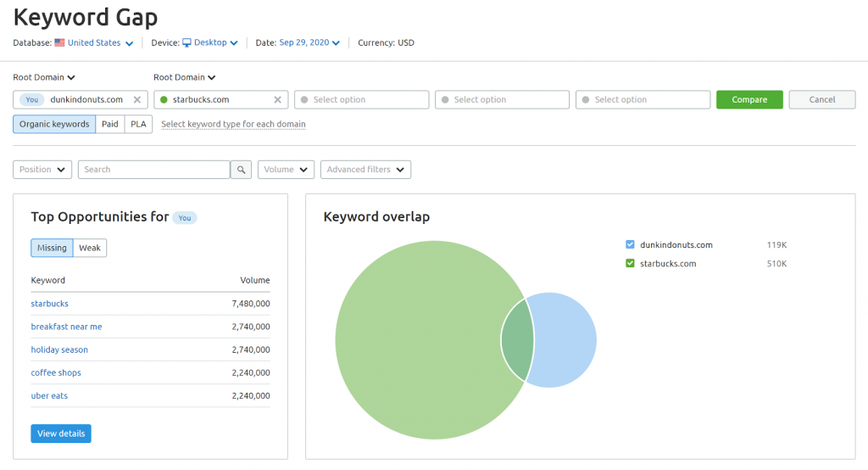The height and width of the screenshot is (470, 868).
Task: Remove dunkindonuts.com with its X icon
Action: click(x=137, y=100)
